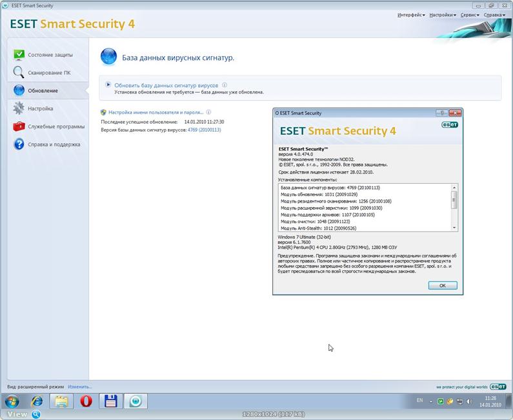Select Модуль расширенной эвристики row

[365, 208]
